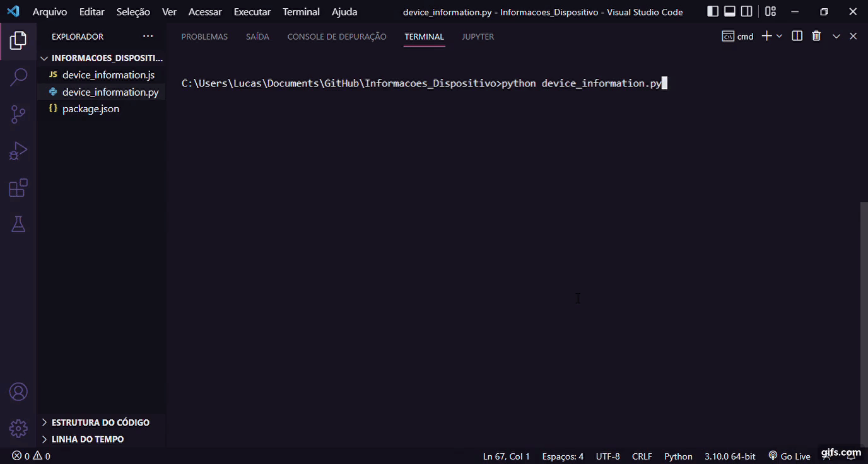Click the UTF-8 encoding in status bar

coord(608,456)
